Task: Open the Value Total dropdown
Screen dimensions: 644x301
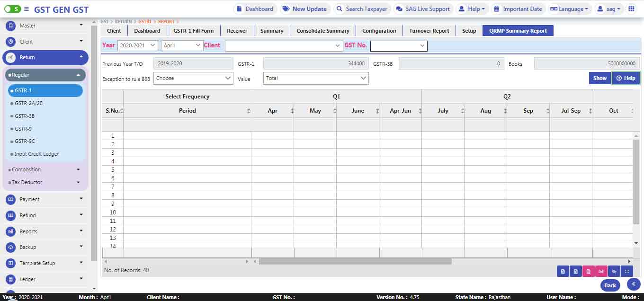Action: [316, 78]
